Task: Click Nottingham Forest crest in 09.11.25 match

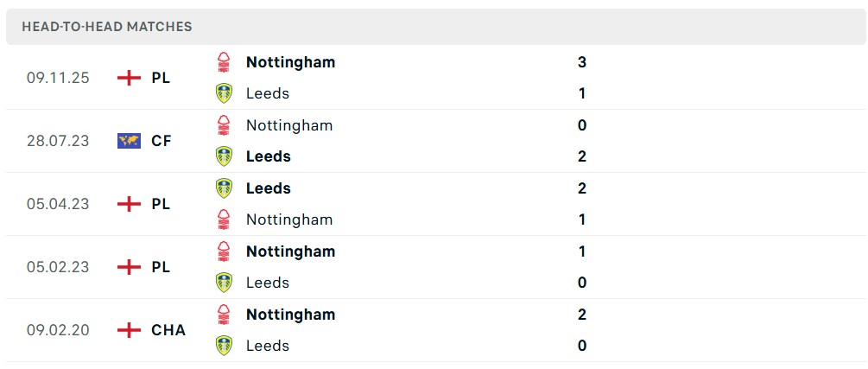Action: click(x=224, y=62)
